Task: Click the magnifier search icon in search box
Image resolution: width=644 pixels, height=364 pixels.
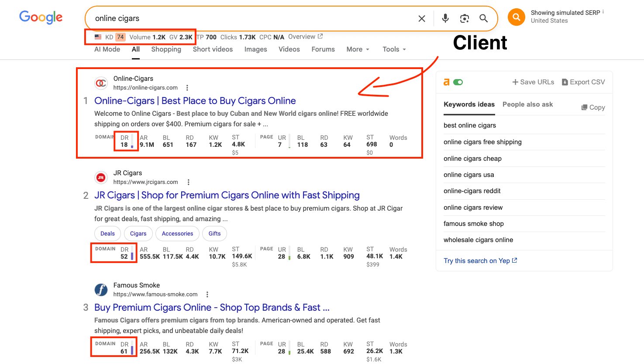Action: pyautogui.click(x=483, y=18)
